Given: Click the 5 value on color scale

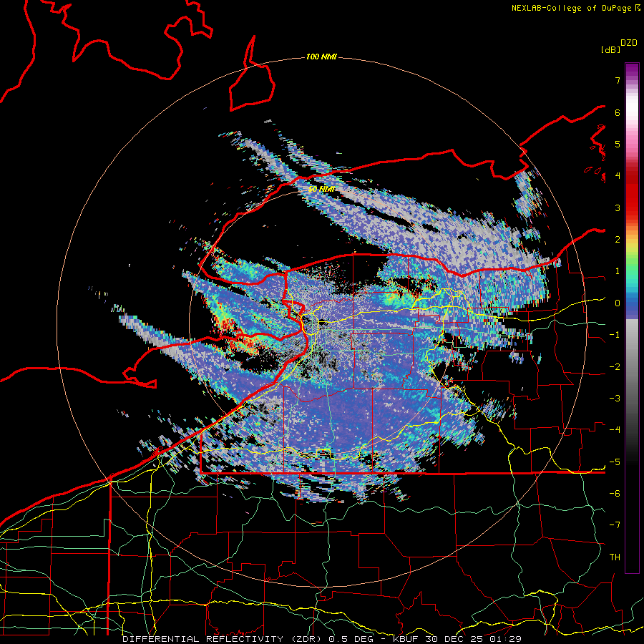Looking at the screenshot, I should (618, 144).
